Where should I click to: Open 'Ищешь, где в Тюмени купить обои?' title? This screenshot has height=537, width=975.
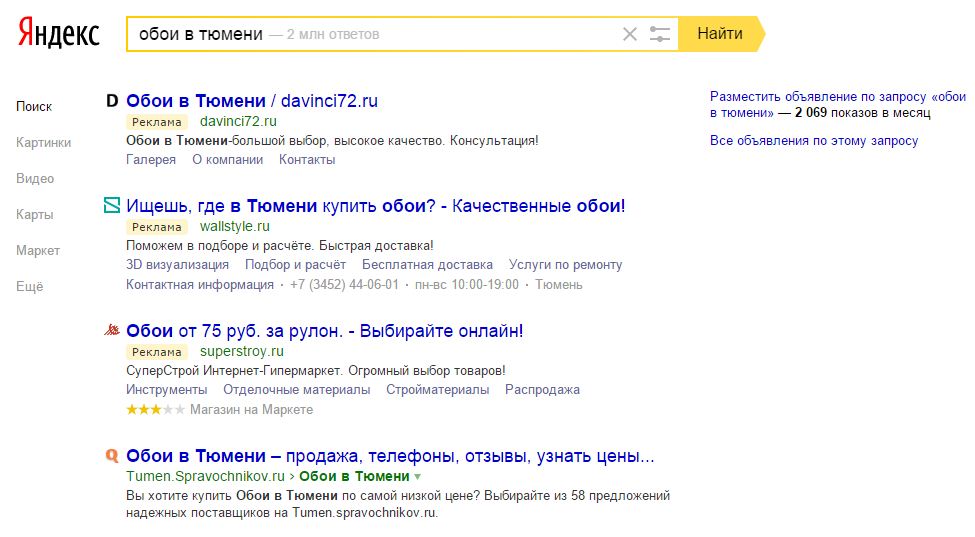[376, 206]
